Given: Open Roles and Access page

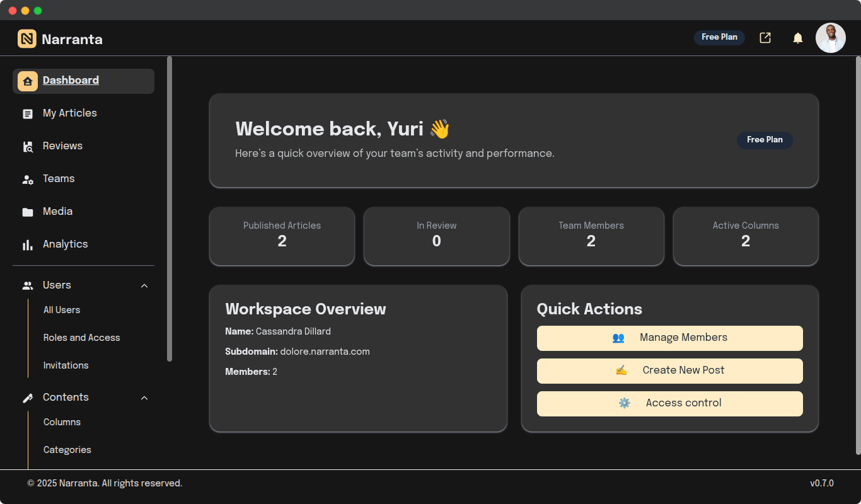Looking at the screenshot, I should (x=81, y=338).
